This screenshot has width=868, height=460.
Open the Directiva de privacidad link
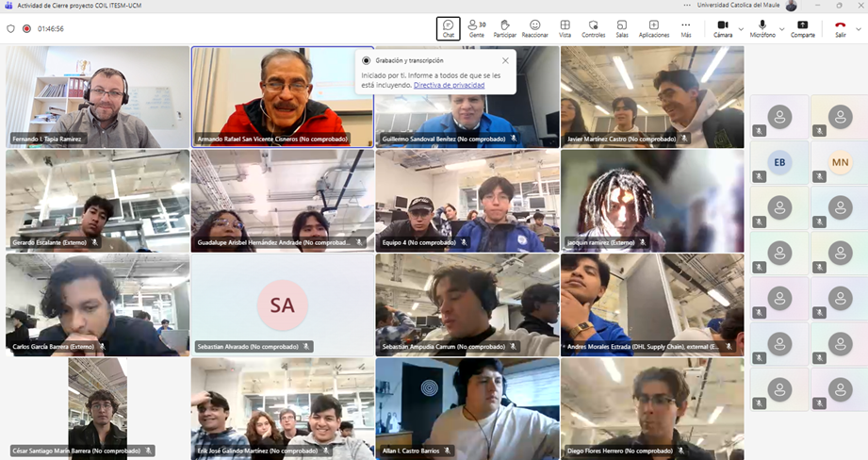pyautogui.click(x=449, y=85)
